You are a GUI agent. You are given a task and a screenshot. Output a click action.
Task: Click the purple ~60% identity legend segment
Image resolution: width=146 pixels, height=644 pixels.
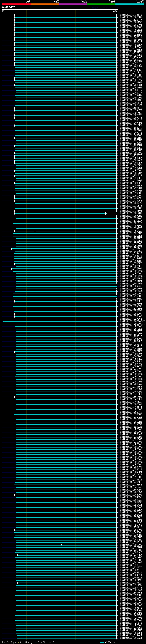(73, 4)
